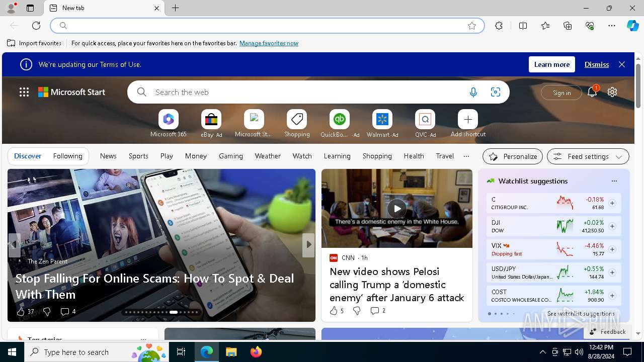Click Manage favorites now link
Viewport: 644px width, 362px height.
click(269, 43)
